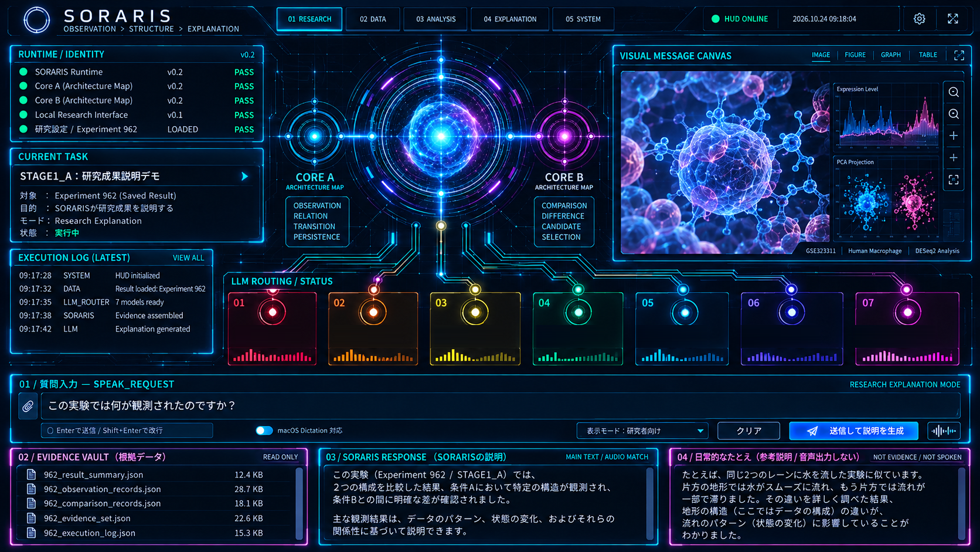
Task: Select LLM routing node 01
Action: (x=272, y=329)
